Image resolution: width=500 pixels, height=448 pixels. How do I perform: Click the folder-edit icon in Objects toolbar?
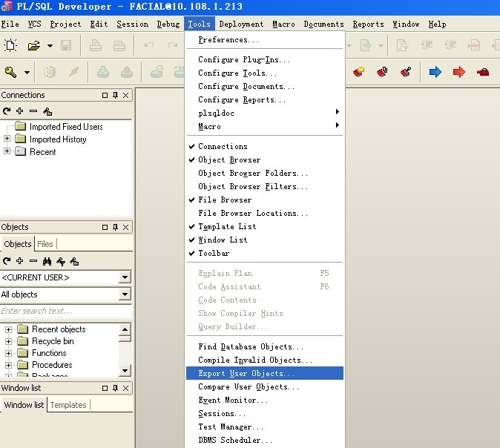coord(74,262)
